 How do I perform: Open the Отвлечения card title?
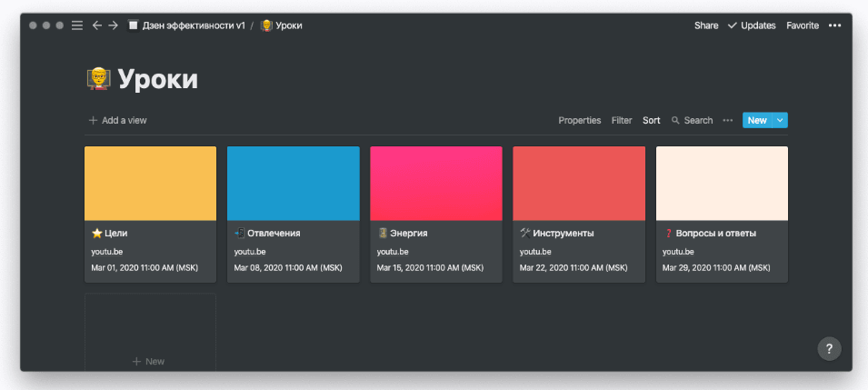point(274,234)
